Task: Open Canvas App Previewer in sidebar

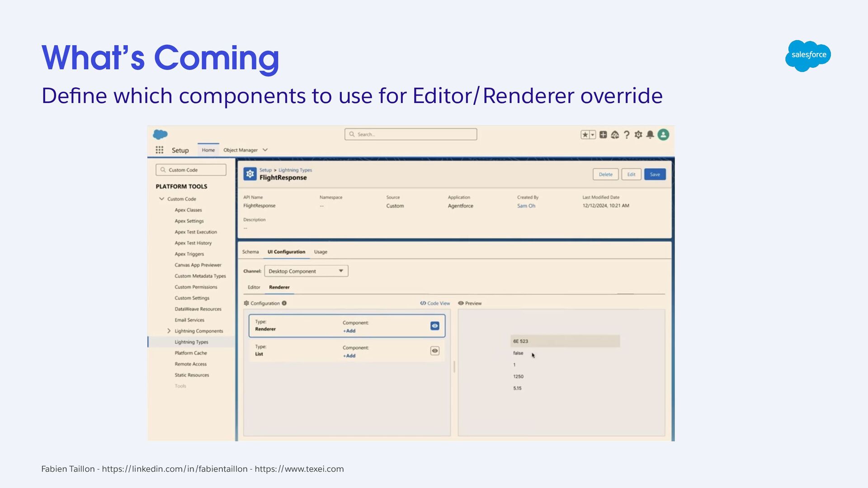Action: coord(198,265)
